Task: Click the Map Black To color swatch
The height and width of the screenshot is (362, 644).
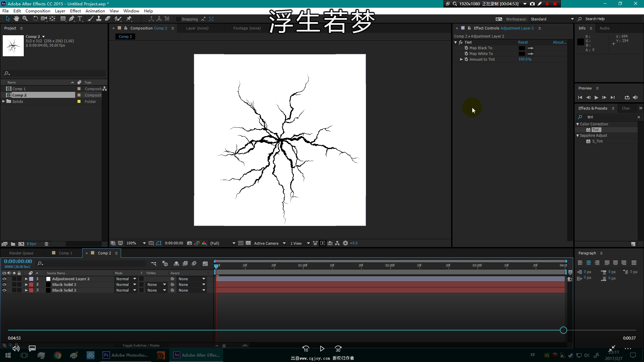Action: tap(522, 48)
